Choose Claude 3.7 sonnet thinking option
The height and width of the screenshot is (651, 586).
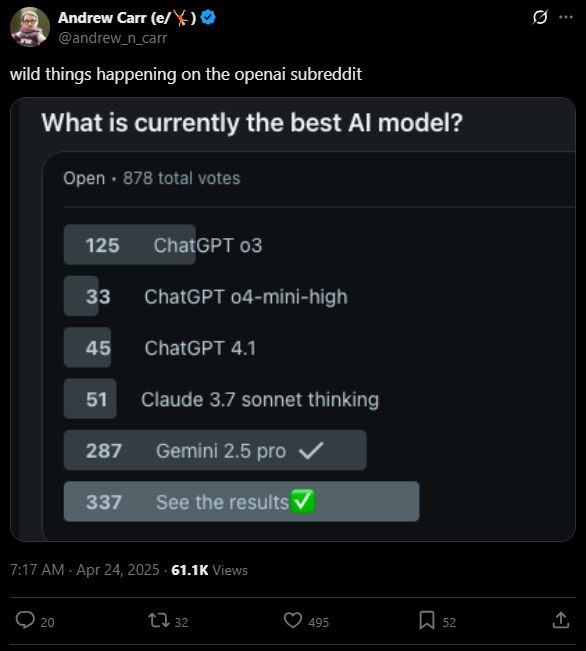pyautogui.click(x=221, y=399)
